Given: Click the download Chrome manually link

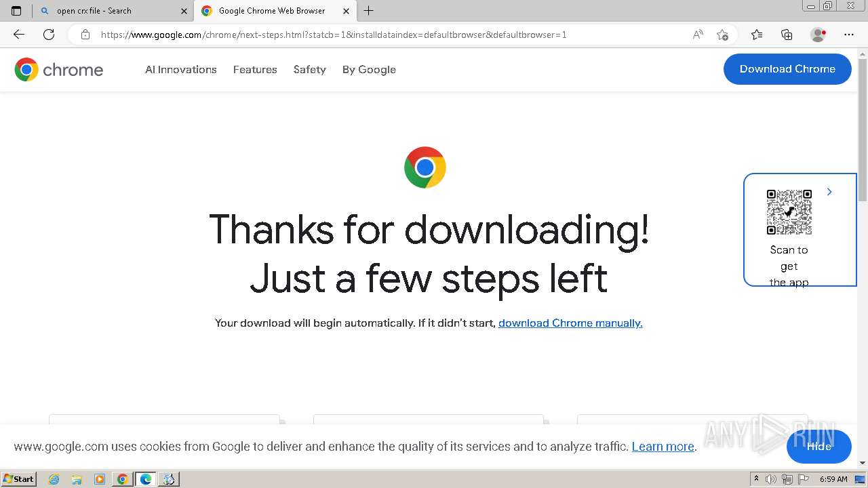Looking at the screenshot, I should [570, 323].
